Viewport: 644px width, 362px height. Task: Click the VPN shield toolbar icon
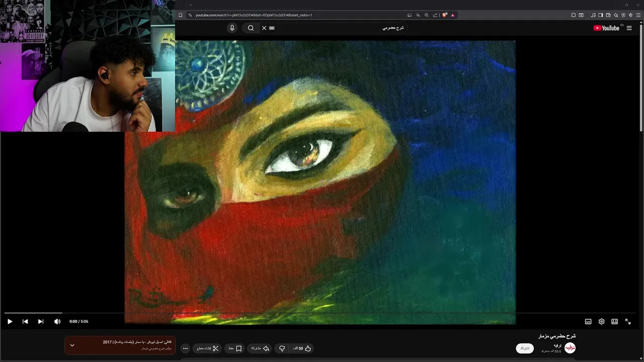[623, 15]
